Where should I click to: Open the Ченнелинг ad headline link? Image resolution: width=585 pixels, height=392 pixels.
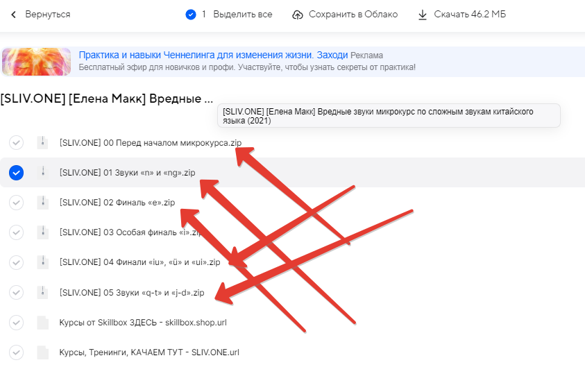tap(213, 55)
